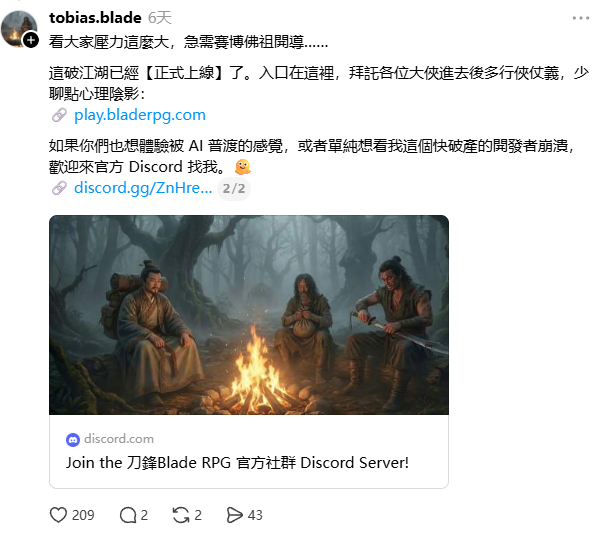Click the 6天 post timestamp
The height and width of the screenshot is (533, 609).
tap(160, 18)
